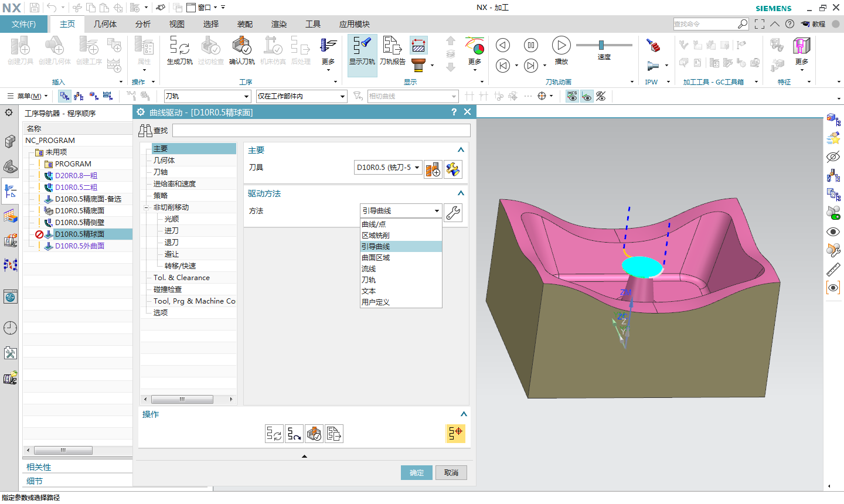Choose 用户定义 drive method option

pyautogui.click(x=401, y=302)
